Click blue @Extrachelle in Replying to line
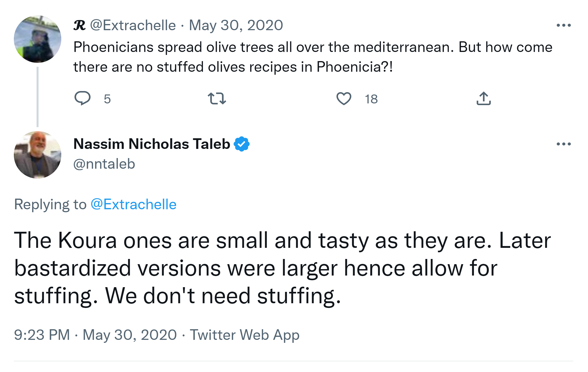This screenshot has height=372, width=588. coord(134,204)
